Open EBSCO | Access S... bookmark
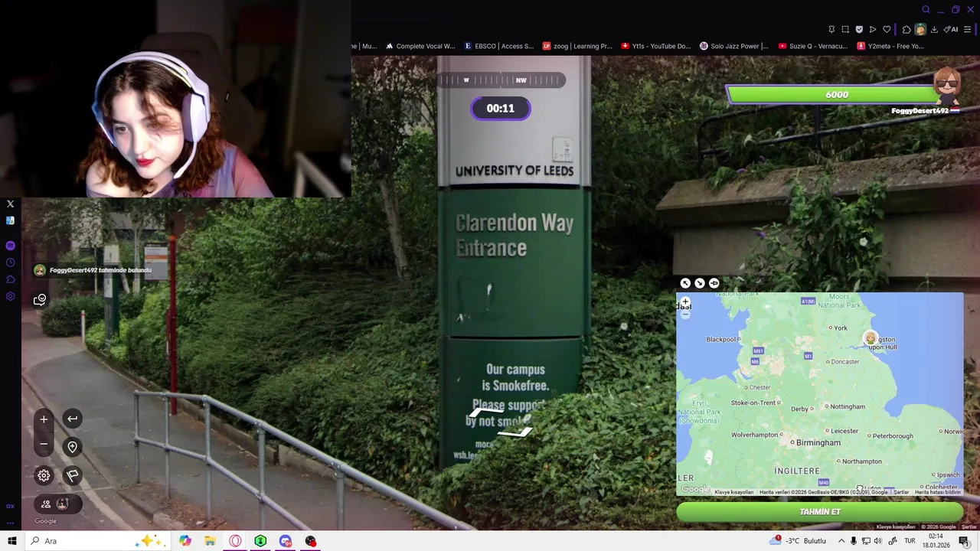Image resolution: width=980 pixels, height=551 pixels. point(499,46)
